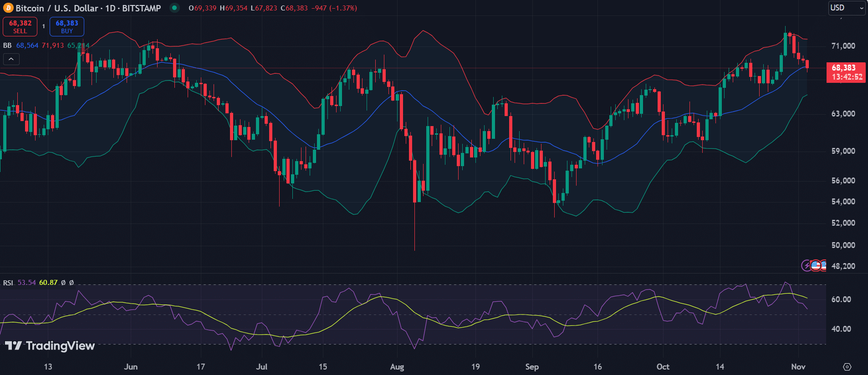
Task: Open the Bitcoin / U.S. Dollar symbol title
Action: coord(88,8)
